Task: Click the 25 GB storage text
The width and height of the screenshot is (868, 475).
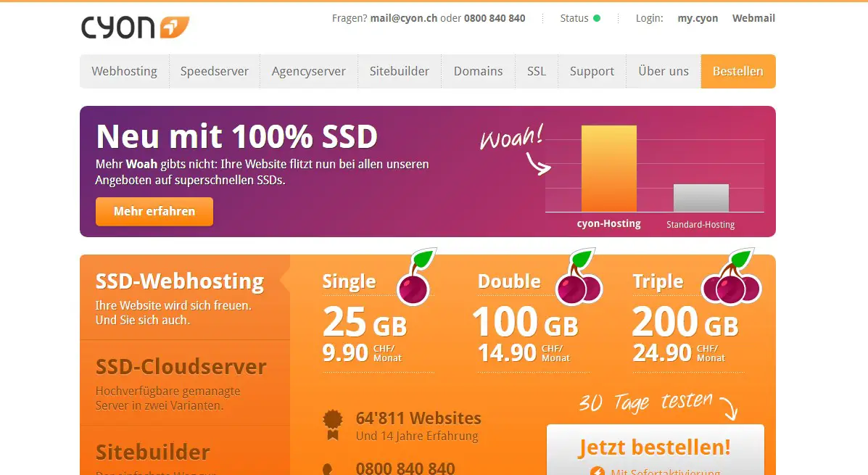Action: tap(365, 322)
